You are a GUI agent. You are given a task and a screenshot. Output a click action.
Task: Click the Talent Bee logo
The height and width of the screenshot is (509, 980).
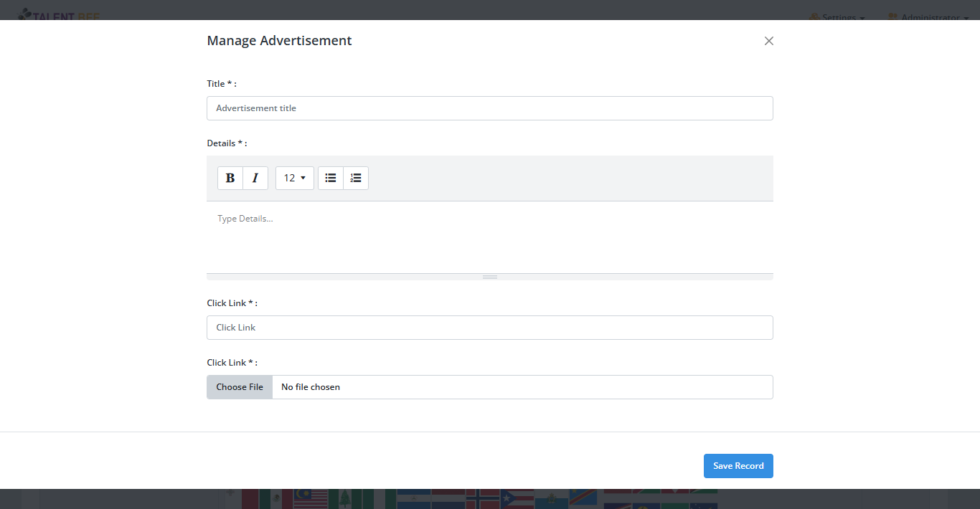(60, 15)
